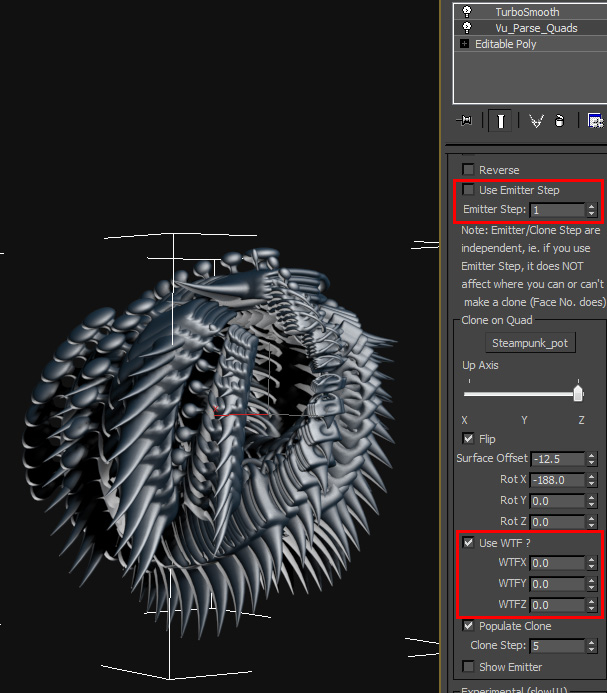Image resolution: width=607 pixels, height=693 pixels.
Task: Click the WTFY value field
Action: (x=557, y=584)
